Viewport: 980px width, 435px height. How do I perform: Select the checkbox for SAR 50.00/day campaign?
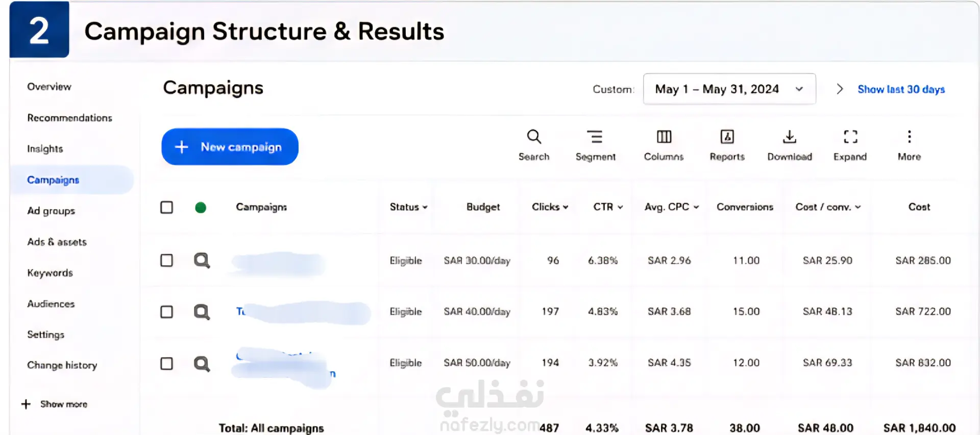(x=166, y=364)
